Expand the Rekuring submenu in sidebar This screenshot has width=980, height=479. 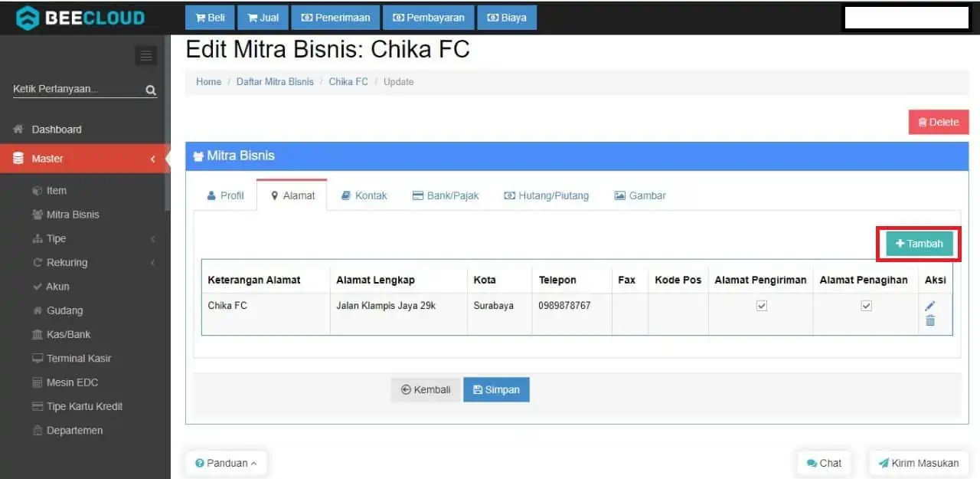pos(67,262)
